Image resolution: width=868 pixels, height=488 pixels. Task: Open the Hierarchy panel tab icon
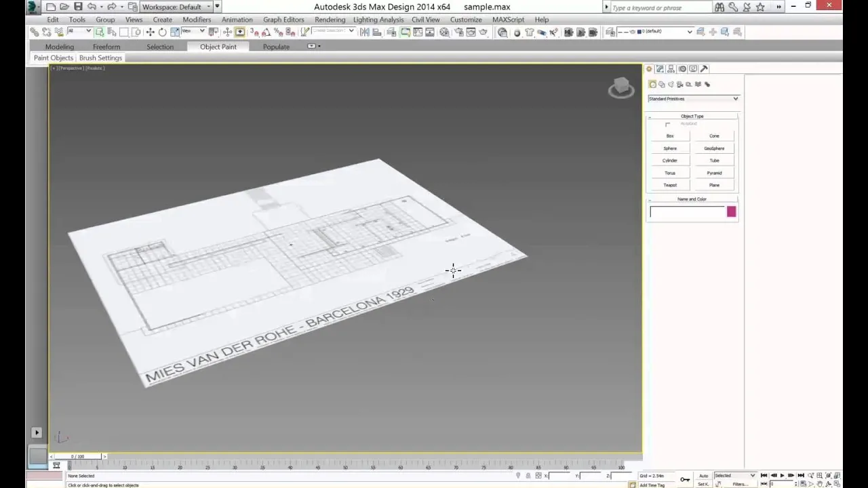pyautogui.click(x=671, y=68)
